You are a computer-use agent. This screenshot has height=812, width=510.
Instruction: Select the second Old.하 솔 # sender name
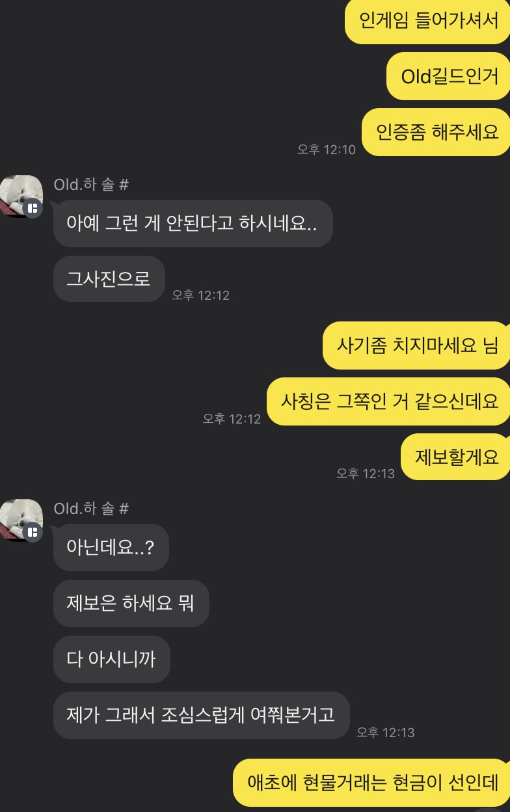(x=91, y=508)
